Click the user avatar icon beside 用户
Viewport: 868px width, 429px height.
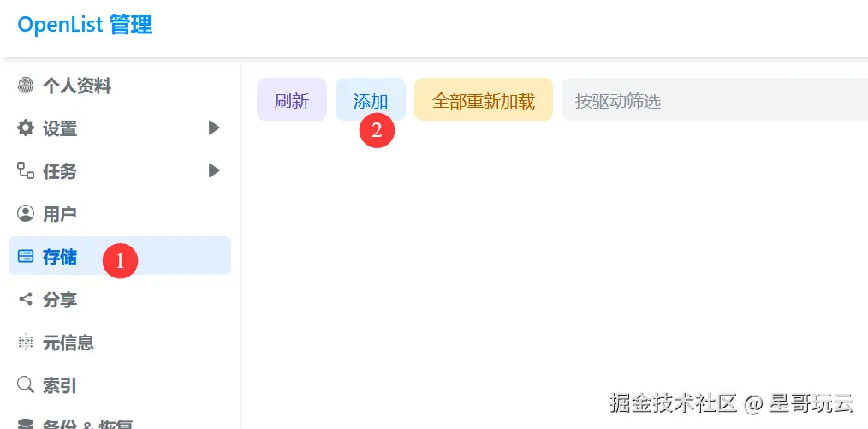click(x=26, y=214)
